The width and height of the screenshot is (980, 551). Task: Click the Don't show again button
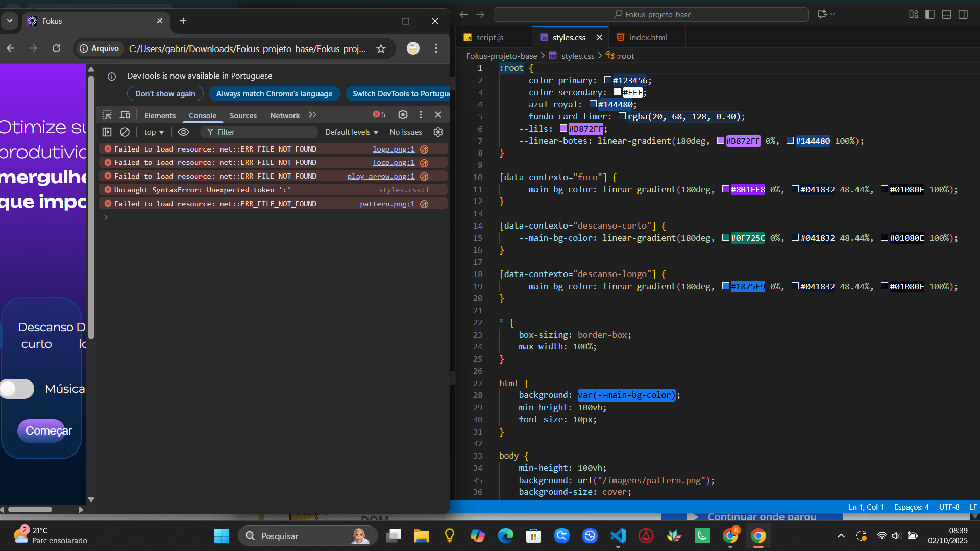point(165,94)
